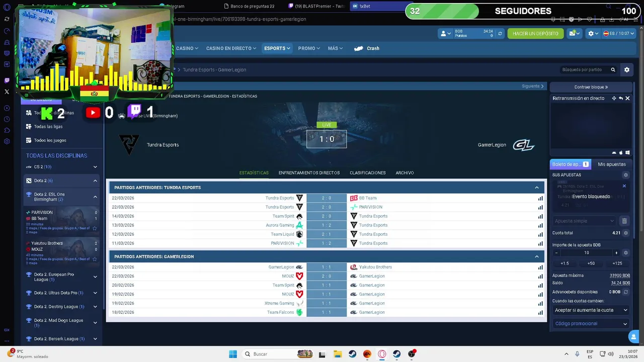Show statistics for GamerLegion vs Yakutou Brothers

[x=540, y=267]
